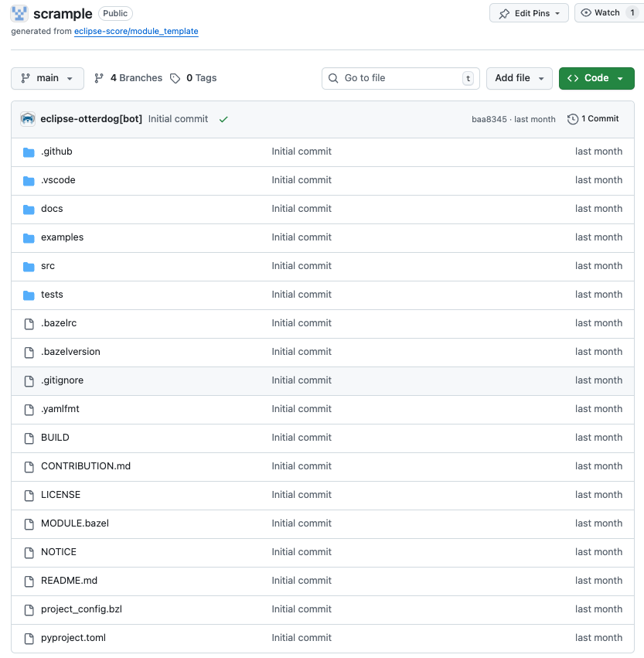644x658 pixels.
Task: Select the MODULE.bazel file
Action: coord(74,523)
